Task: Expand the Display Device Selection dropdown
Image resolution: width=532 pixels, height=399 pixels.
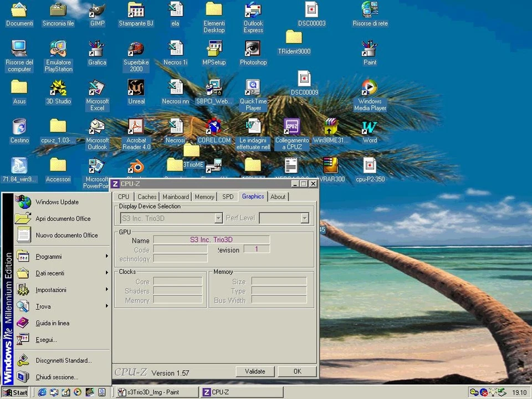Action: [x=218, y=218]
